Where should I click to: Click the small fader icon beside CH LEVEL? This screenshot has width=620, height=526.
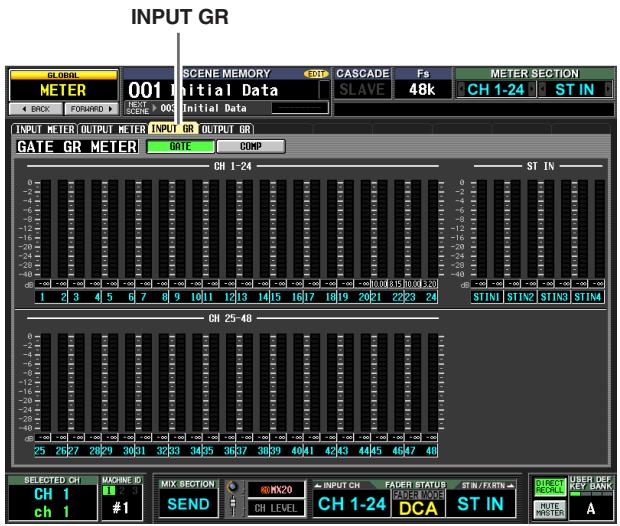coord(233,504)
